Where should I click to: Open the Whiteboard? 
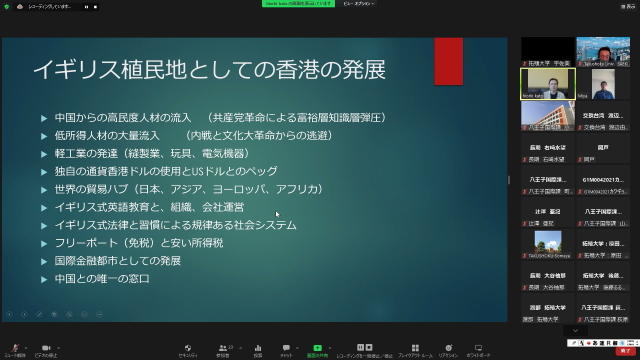[478, 350]
